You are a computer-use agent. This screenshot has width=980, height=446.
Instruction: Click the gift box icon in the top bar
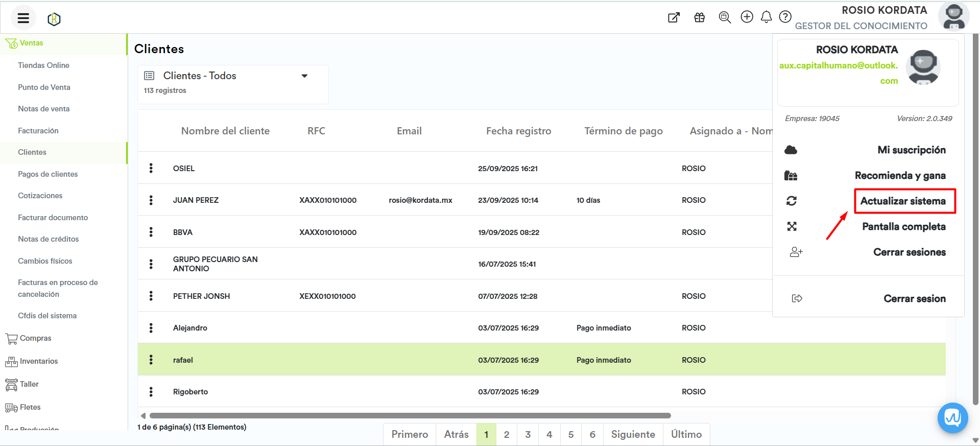click(699, 17)
